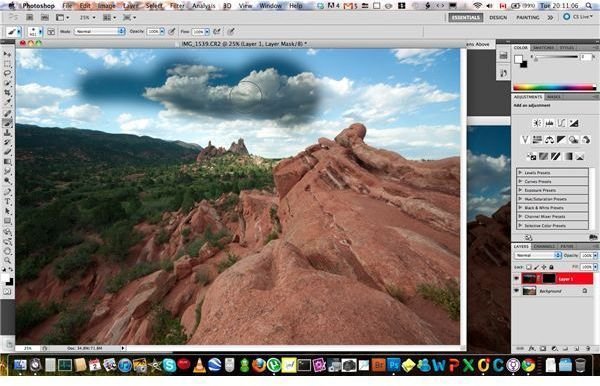
Task: Click the color spectrum ramp in Color panel
Action: coord(554,87)
